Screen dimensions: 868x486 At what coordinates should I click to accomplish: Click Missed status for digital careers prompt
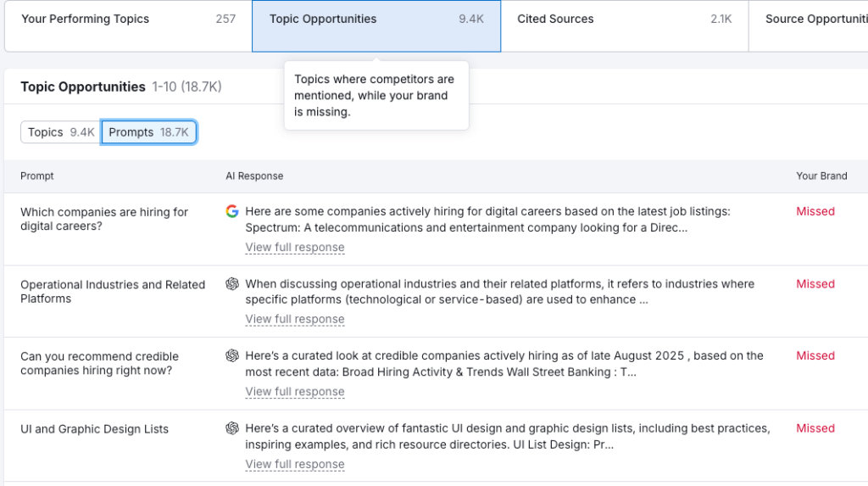click(x=815, y=211)
